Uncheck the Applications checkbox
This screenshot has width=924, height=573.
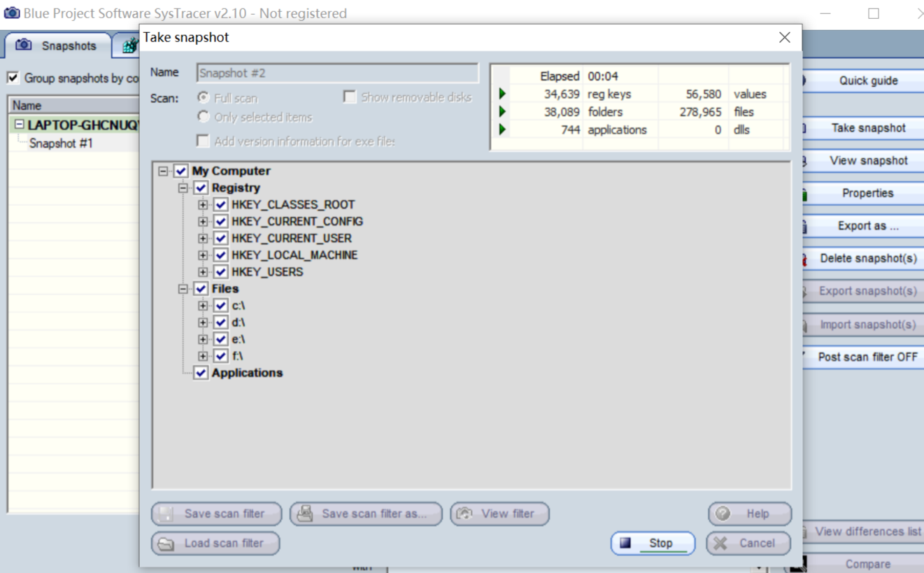(201, 372)
